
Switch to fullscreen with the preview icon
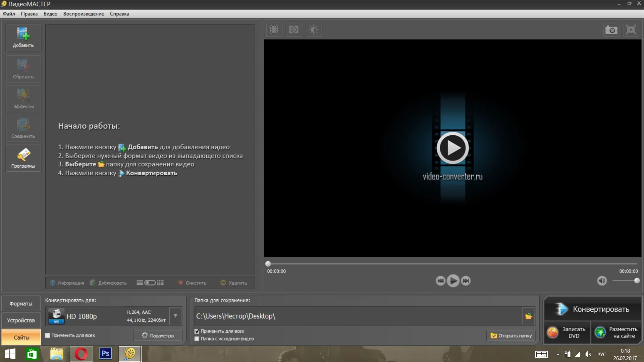pos(631,30)
